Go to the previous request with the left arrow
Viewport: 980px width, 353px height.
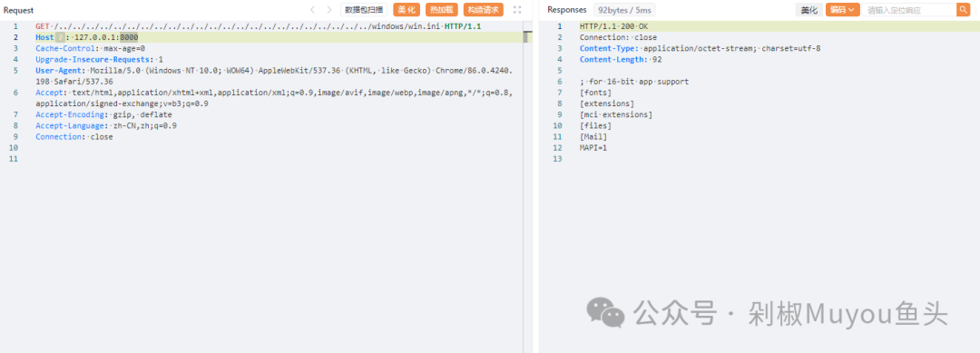click(312, 10)
